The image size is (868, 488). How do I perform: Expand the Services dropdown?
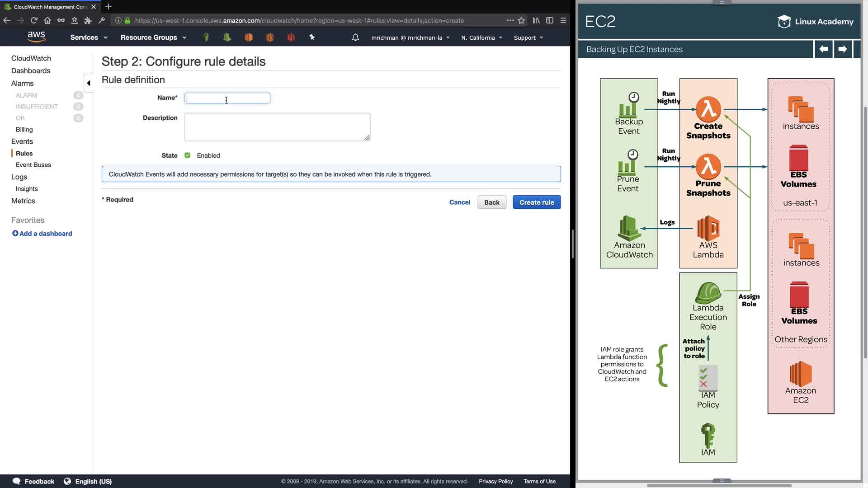pyautogui.click(x=89, y=38)
